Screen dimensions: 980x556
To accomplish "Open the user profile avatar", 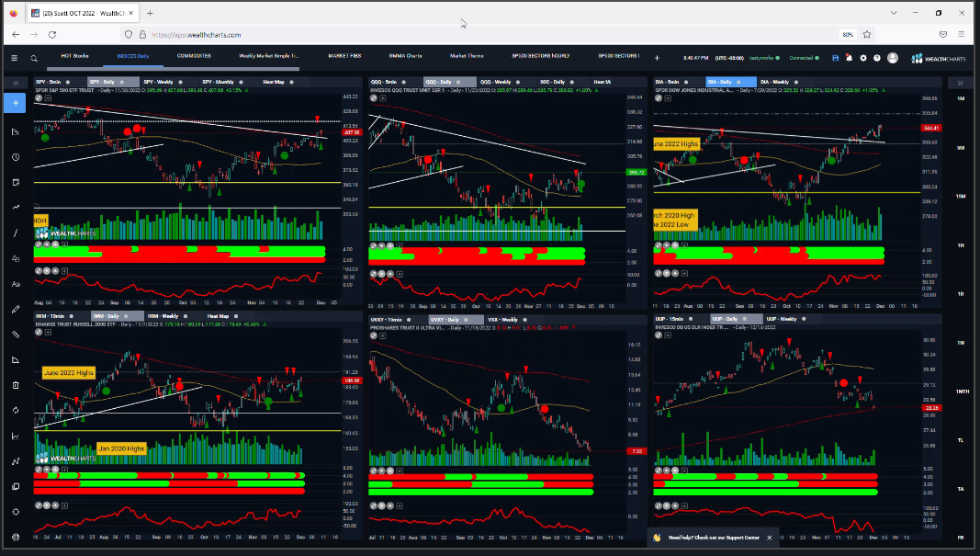I will [x=893, y=58].
